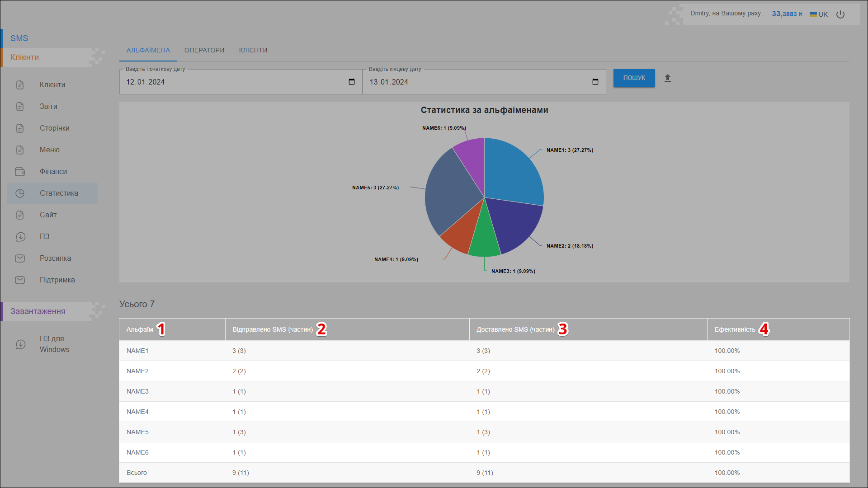Viewport: 868px width, 488px height.
Task: Click the Статистика pie chart icon
Action: click(20, 193)
